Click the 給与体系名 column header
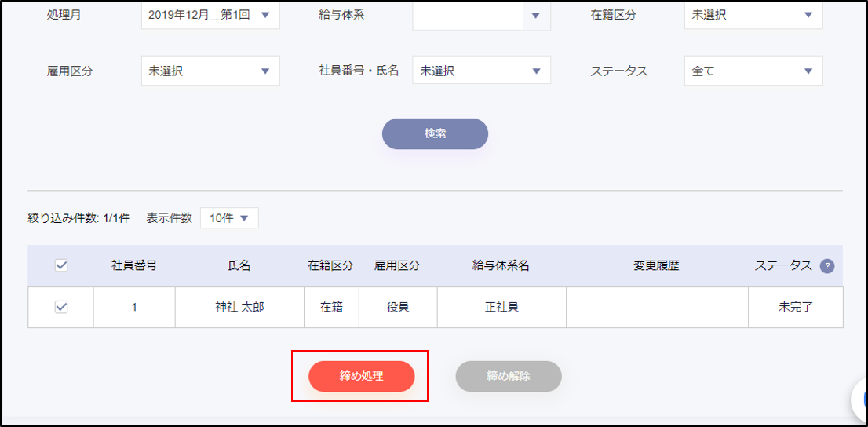 [x=501, y=266]
